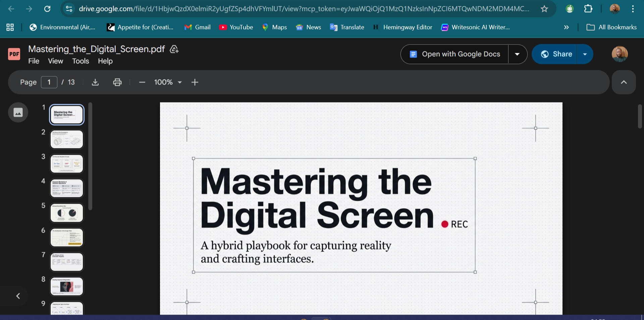Viewport: 644px width, 320px height.
Task: Open the 'Open with' dropdown arrow
Action: click(x=517, y=54)
